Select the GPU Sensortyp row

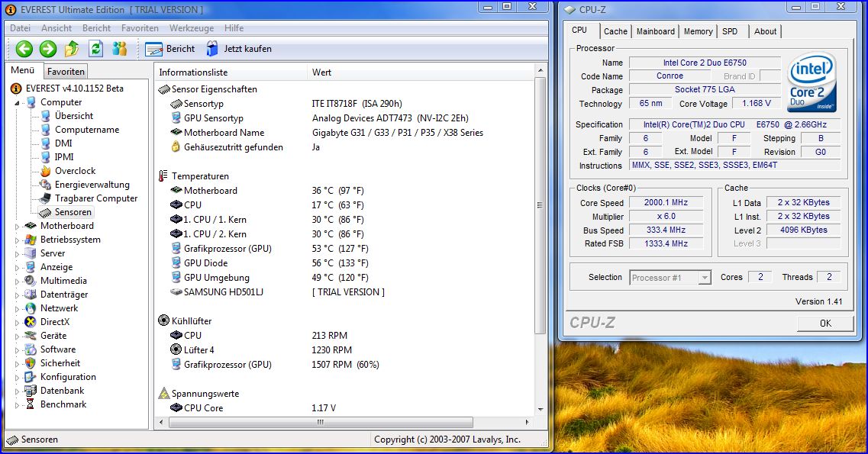click(x=345, y=118)
